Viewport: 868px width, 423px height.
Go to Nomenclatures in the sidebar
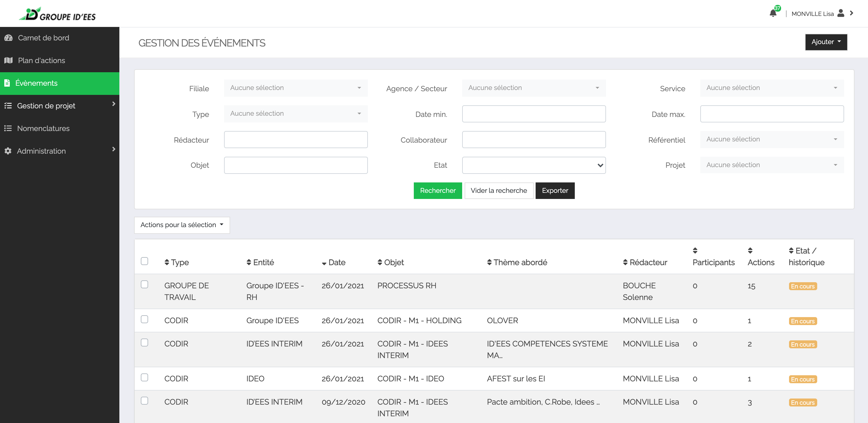[x=43, y=129]
